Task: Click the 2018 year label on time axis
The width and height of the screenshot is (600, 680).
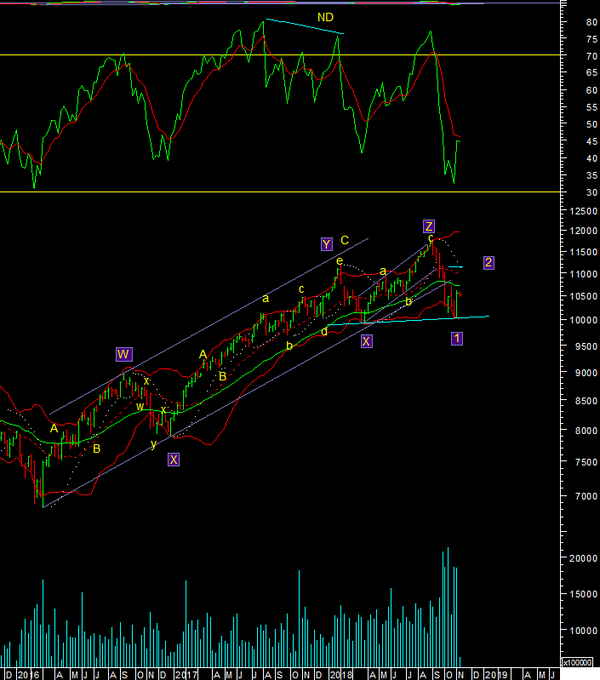Action: coord(341,674)
